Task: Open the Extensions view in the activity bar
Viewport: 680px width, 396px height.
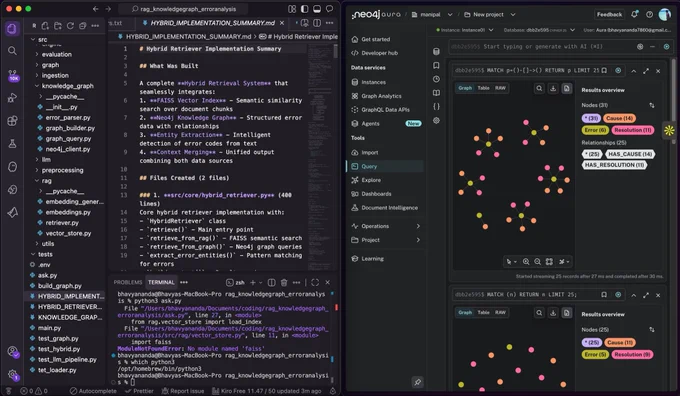Action: [x=12, y=121]
